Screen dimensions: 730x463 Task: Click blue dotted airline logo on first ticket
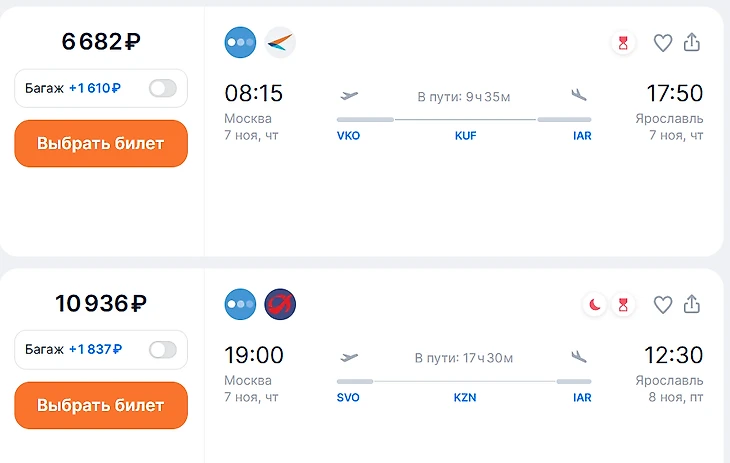(x=241, y=42)
